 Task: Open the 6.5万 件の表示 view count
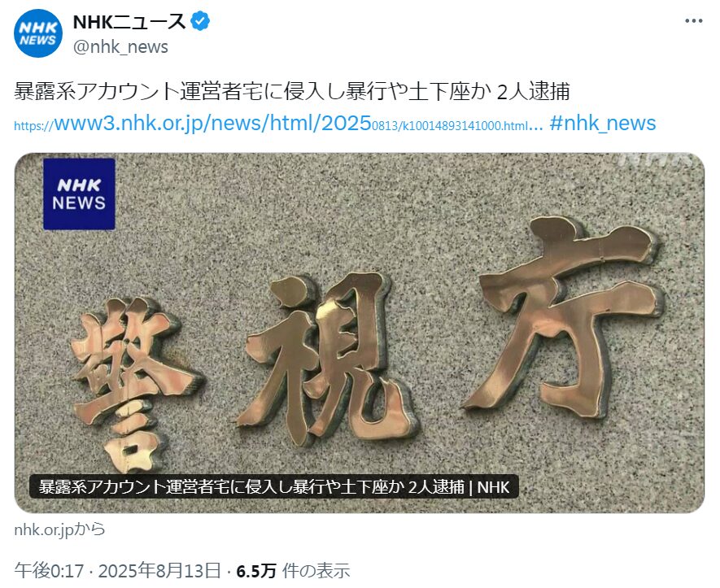[x=293, y=571]
